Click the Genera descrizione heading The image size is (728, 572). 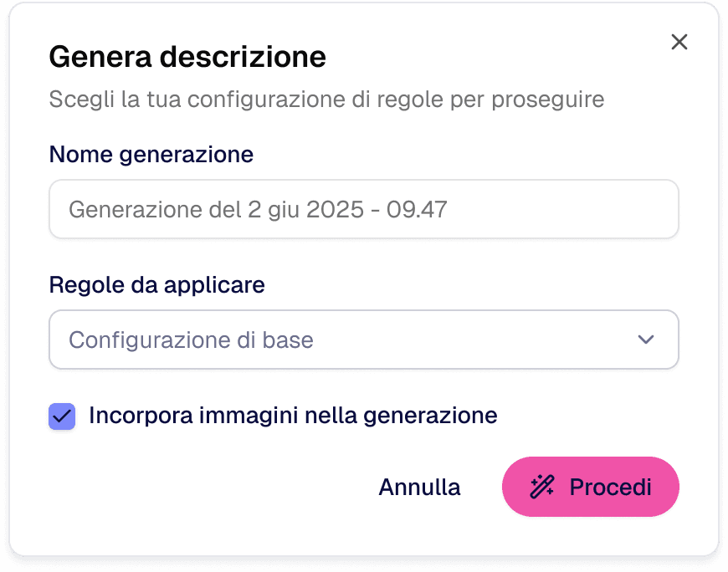(187, 57)
